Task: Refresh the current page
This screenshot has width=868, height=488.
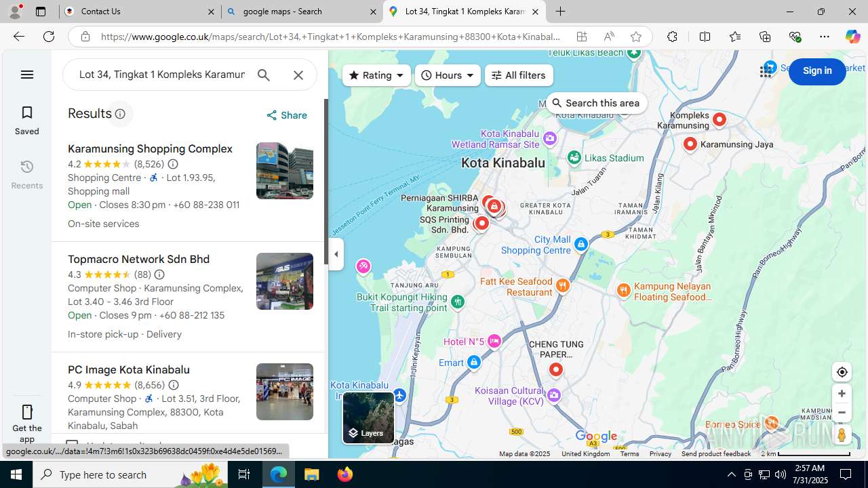Action: pos(49,37)
